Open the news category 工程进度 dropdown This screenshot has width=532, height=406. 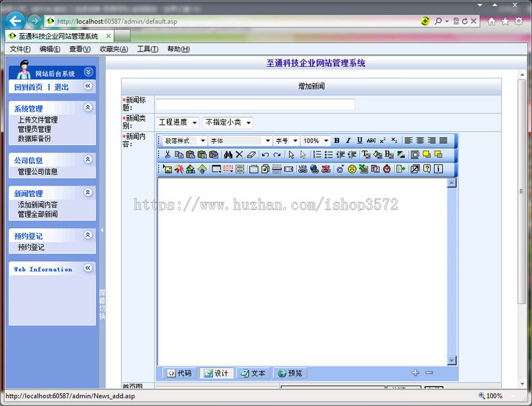pyautogui.click(x=177, y=123)
